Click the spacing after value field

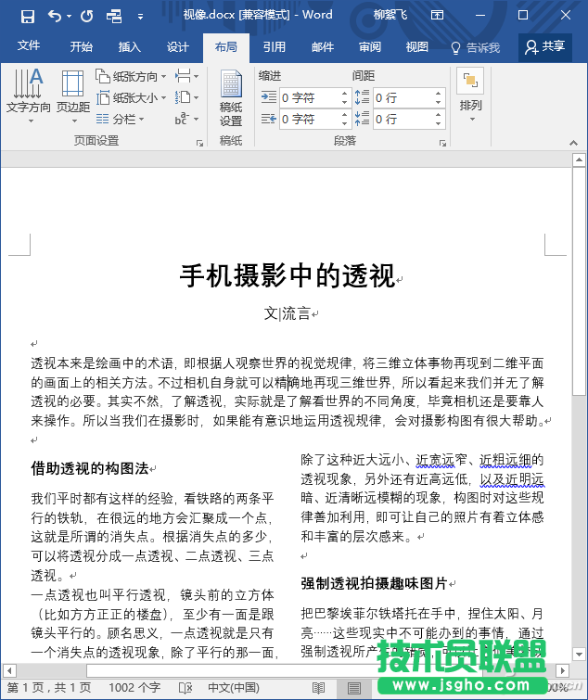click(403, 120)
